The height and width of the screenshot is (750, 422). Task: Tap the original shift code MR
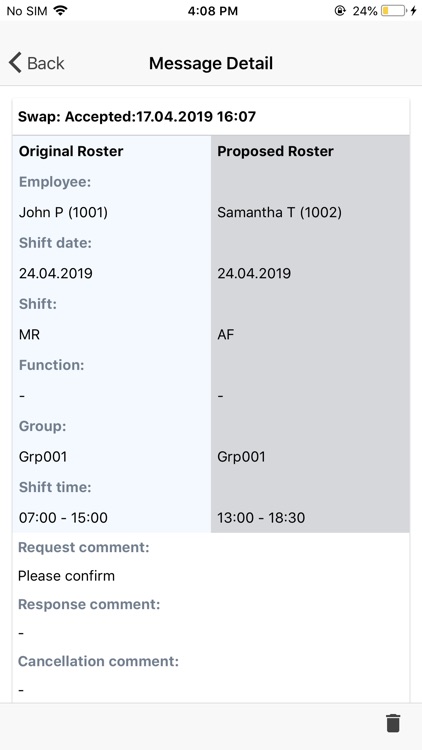point(29,334)
